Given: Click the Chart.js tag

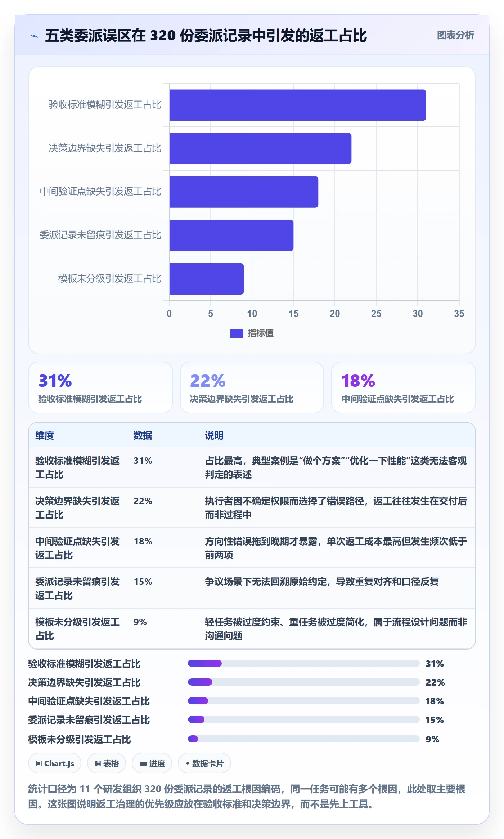Looking at the screenshot, I should 55,763.
